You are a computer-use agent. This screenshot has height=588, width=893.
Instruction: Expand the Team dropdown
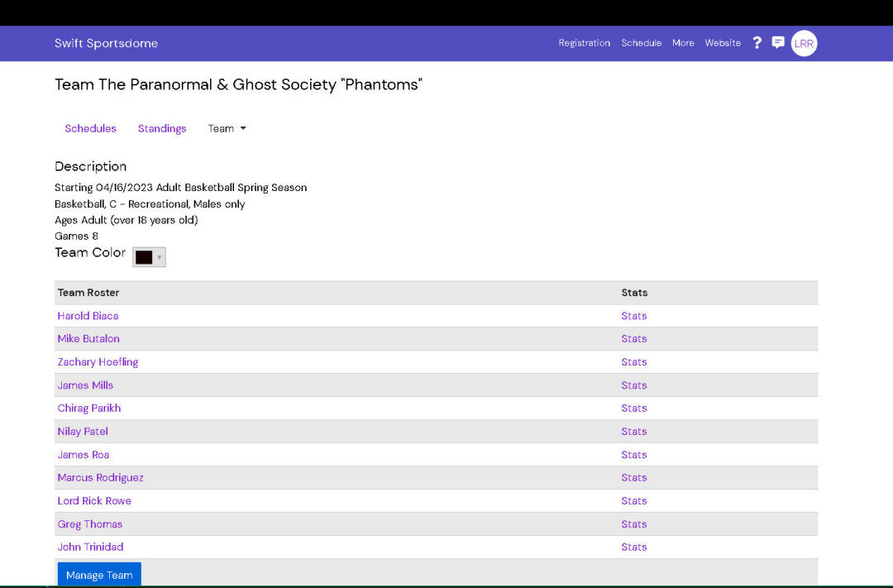227,129
